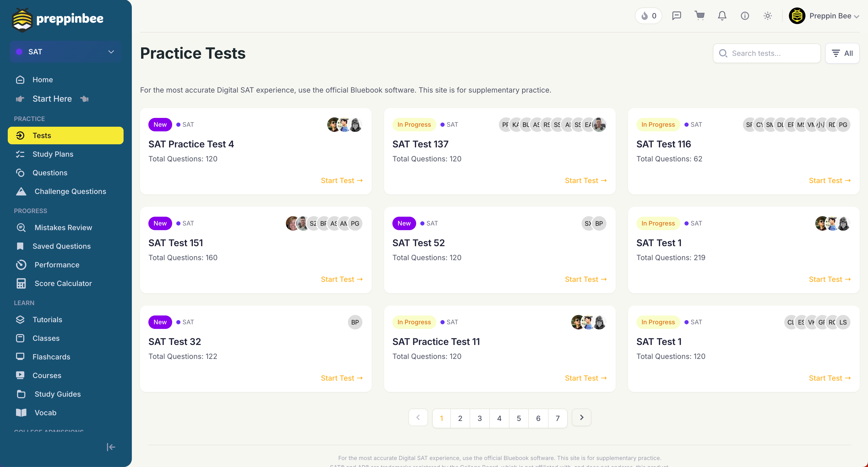This screenshot has width=868, height=467.
Task: Click the Search tests field
Action: pos(767,53)
